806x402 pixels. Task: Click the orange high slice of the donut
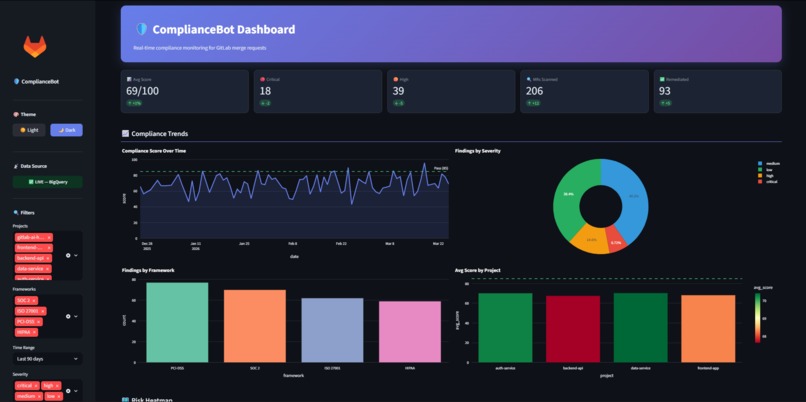click(591, 240)
